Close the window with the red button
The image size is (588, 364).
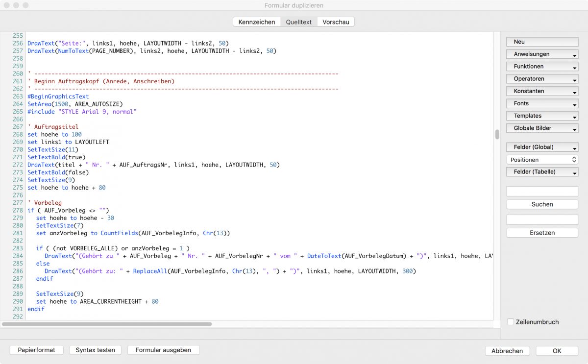6,5
